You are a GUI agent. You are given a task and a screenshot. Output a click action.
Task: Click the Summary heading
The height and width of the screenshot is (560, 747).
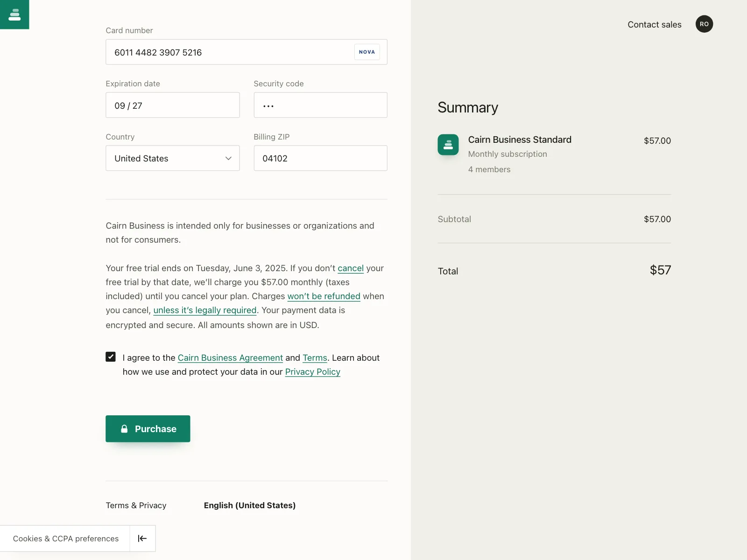468,108
